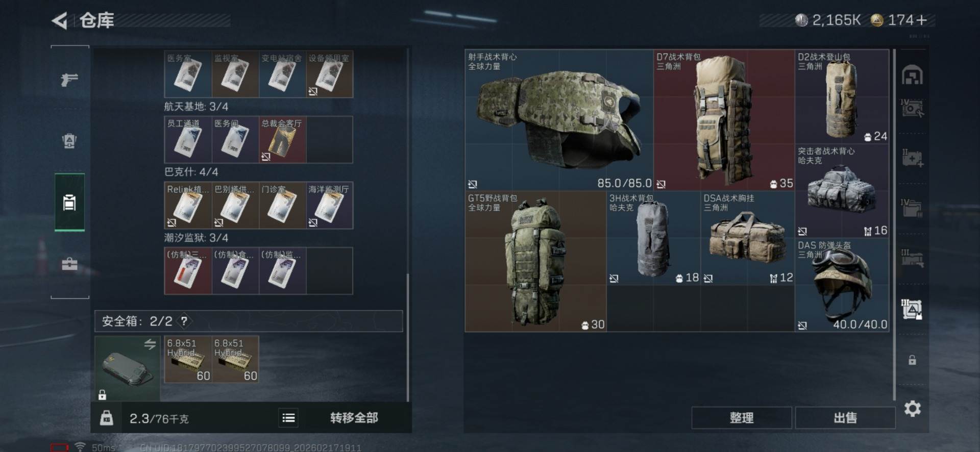Viewport: 980px width, 452px height.
Task: Go back with the arrow beside 仓库
Action: 60,20
